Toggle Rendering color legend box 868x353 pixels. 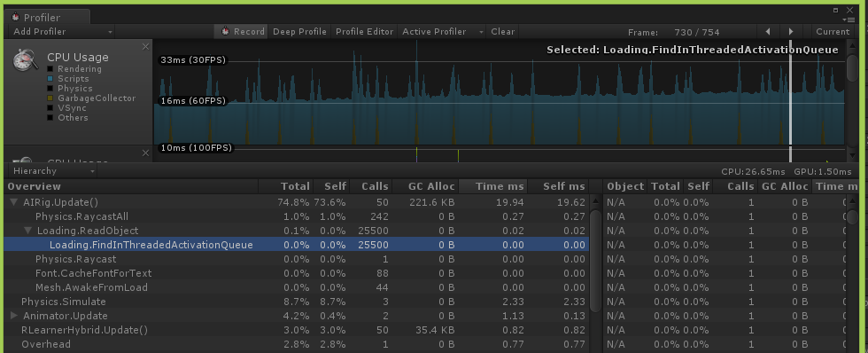pos(50,69)
